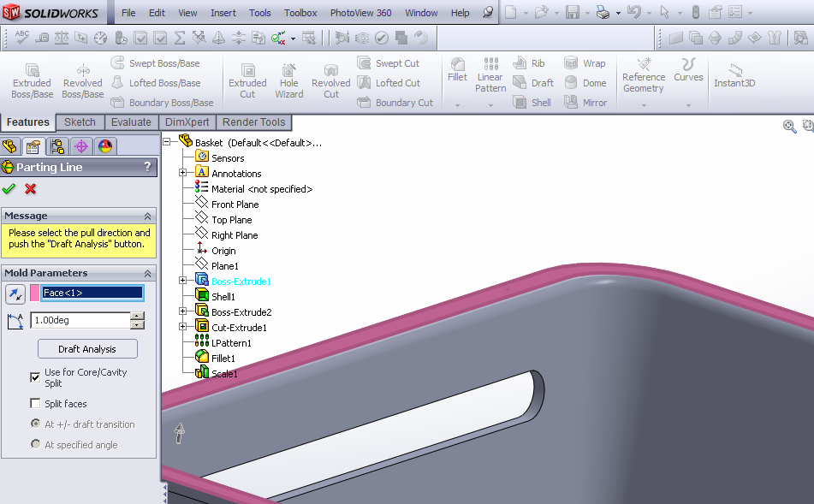Image resolution: width=814 pixels, height=504 pixels.
Task: Collapse the Basket root tree node
Action: click(167, 141)
